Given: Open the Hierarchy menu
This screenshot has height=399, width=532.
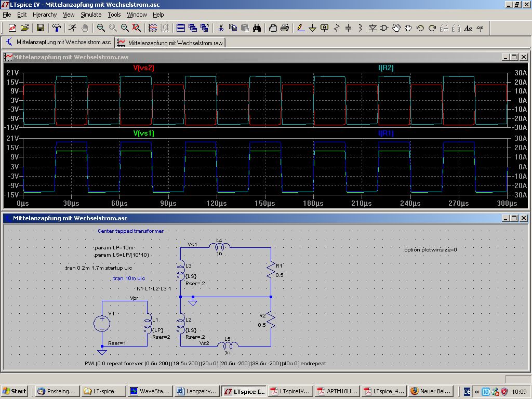Looking at the screenshot, I should pos(45,15).
